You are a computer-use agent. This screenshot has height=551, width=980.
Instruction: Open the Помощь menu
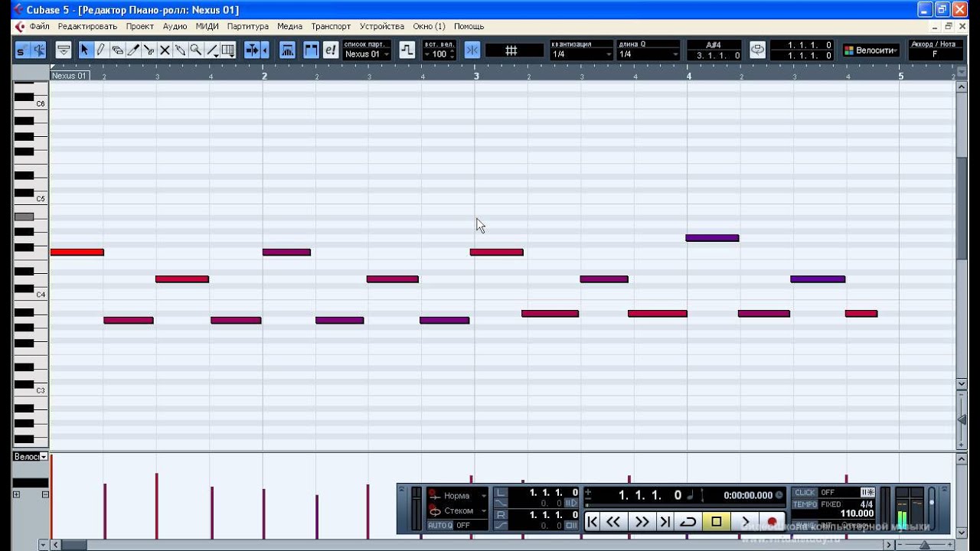click(469, 26)
